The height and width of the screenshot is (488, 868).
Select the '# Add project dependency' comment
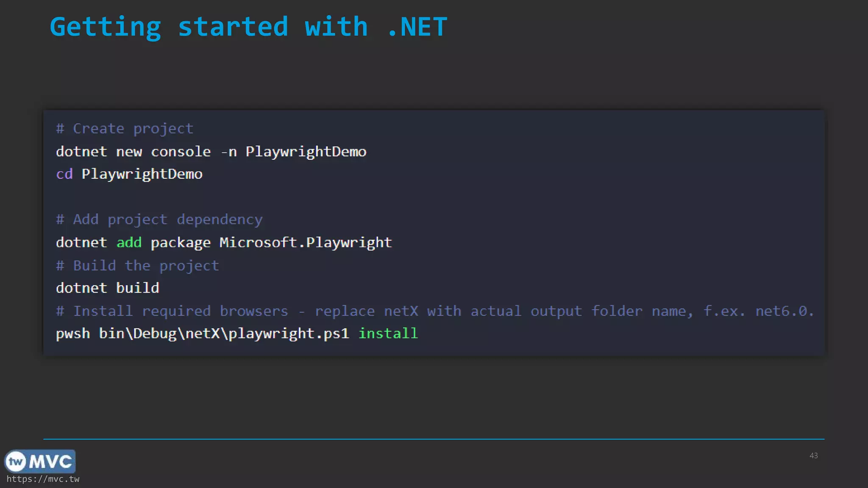(x=159, y=219)
